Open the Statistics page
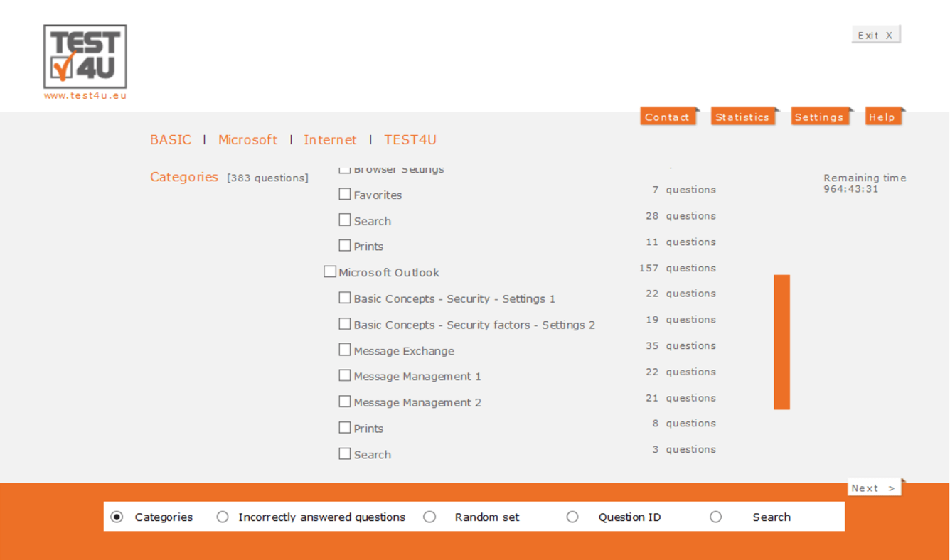Image resolution: width=950 pixels, height=560 pixels. (x=742, y=117)
